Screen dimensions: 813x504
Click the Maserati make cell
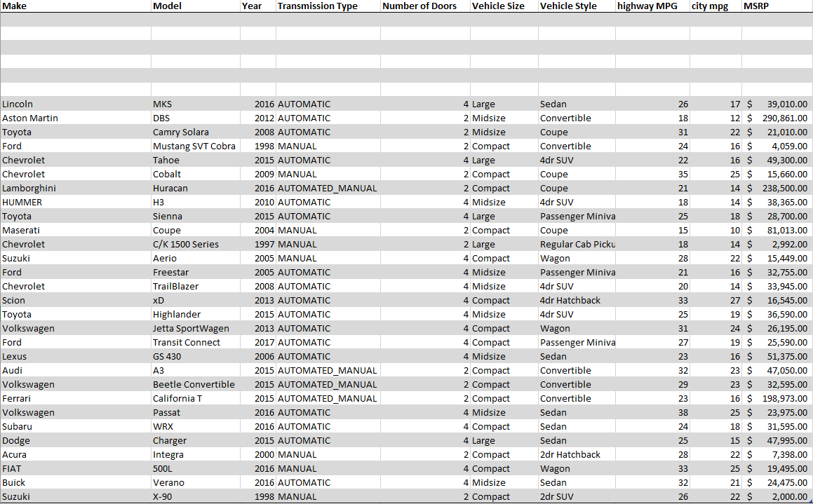[x=76, y=230]
